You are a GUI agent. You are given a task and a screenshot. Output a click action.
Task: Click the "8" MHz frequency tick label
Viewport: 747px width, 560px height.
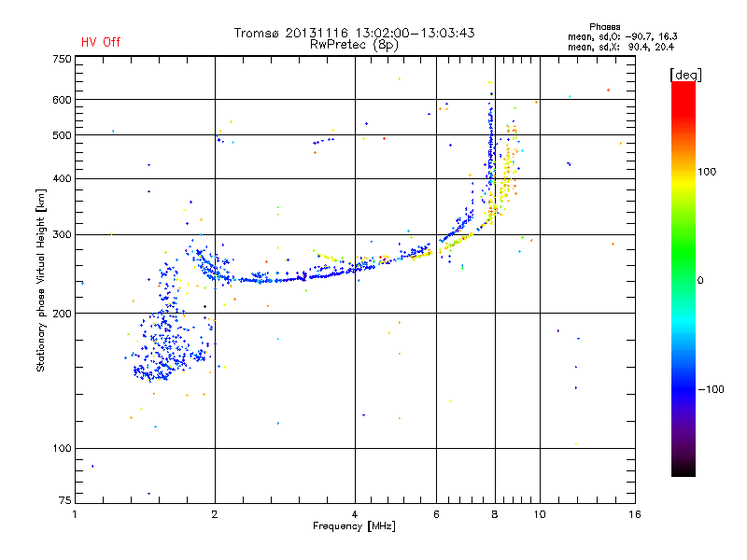click(x=495, y=514)
